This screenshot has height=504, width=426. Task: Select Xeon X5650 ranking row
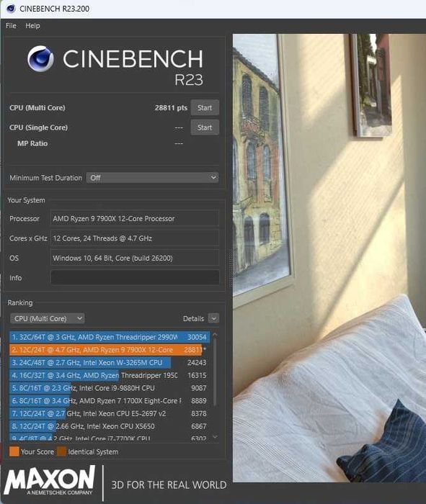tap(110, 426)
